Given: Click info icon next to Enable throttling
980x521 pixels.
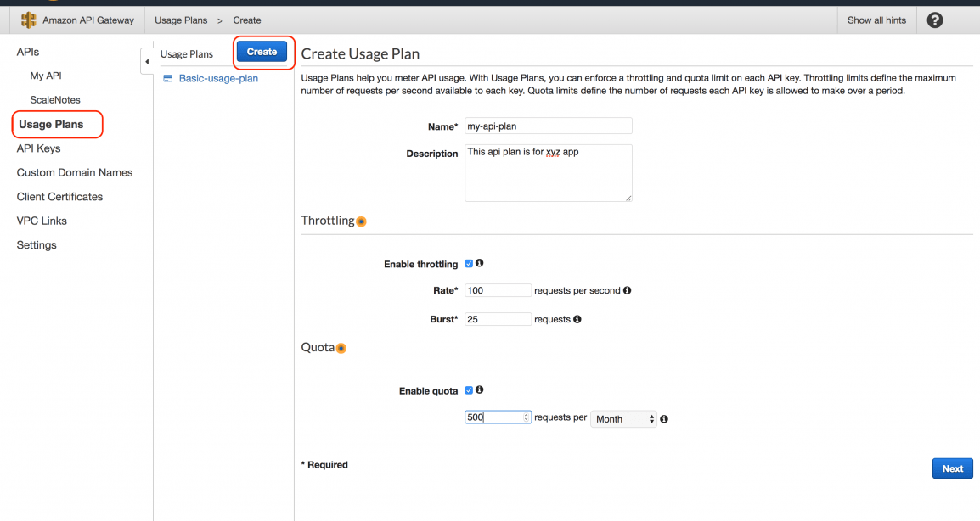Looking at the screenshot, I should point(479,263).
